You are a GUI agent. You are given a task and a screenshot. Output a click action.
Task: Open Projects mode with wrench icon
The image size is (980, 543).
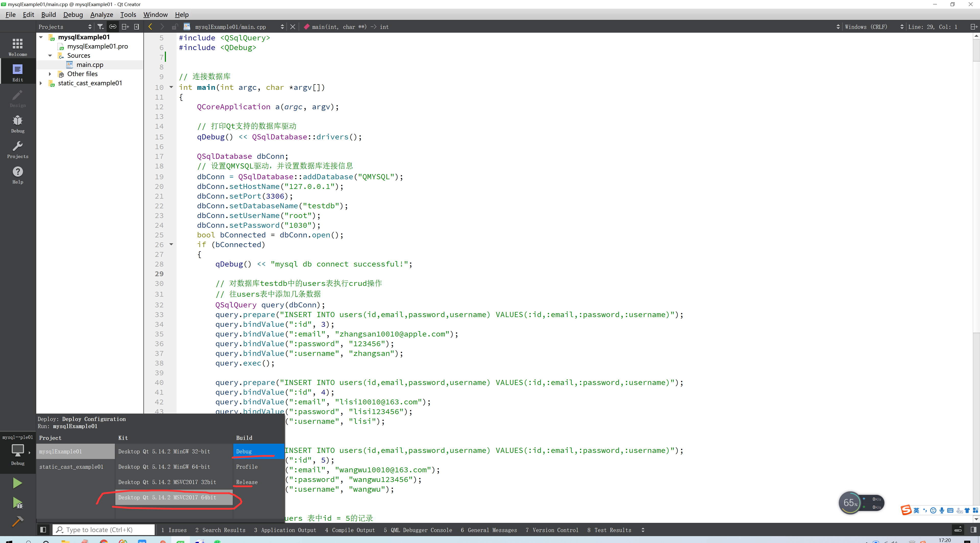(x=18, y=150)
